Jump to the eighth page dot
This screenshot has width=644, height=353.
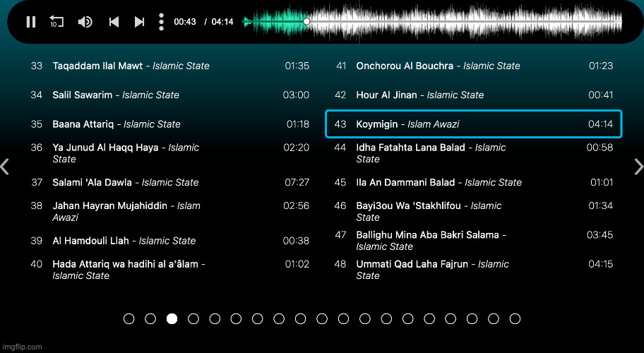pos(279,319)
